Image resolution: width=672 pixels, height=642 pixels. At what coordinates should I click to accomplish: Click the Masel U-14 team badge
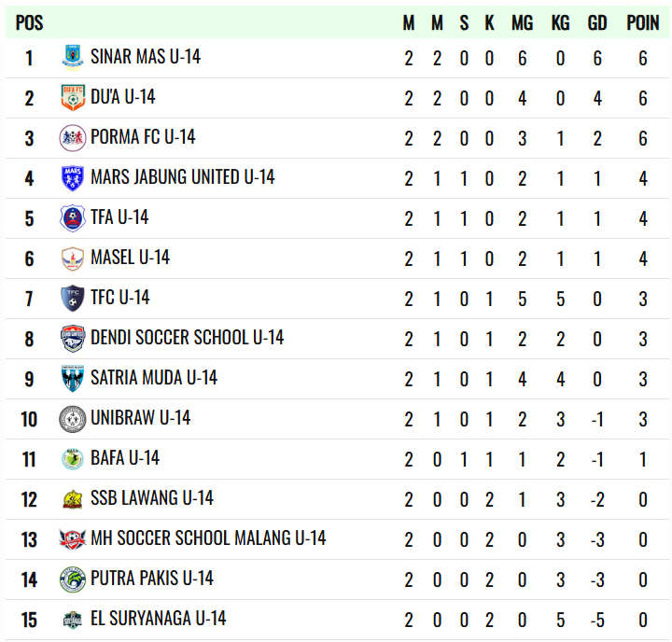(x=73, y=258)
